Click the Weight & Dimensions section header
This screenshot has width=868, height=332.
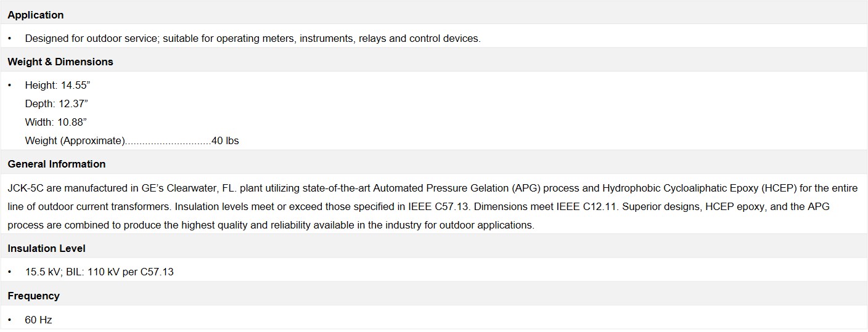[x=60, y=62]
